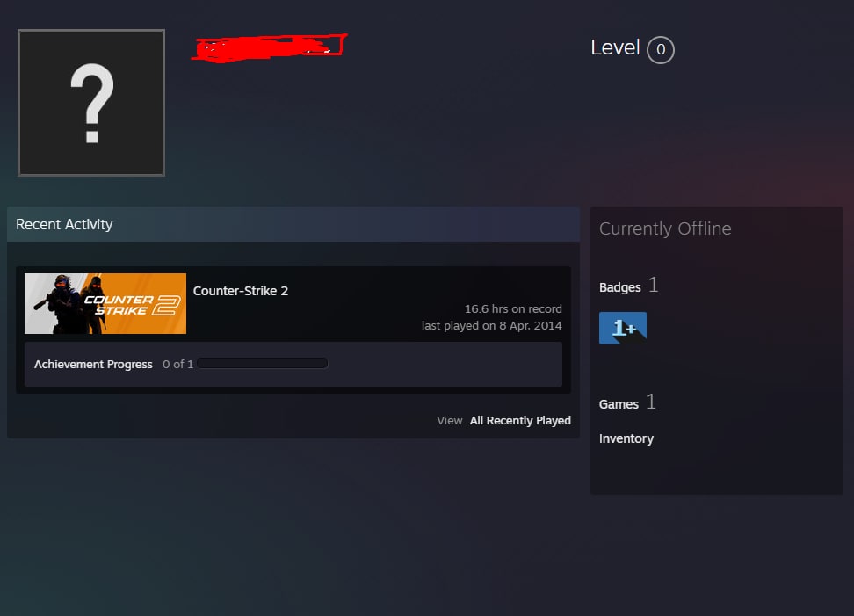Click the achievement progress bar

pyautogui.click(x=263, y=363)
